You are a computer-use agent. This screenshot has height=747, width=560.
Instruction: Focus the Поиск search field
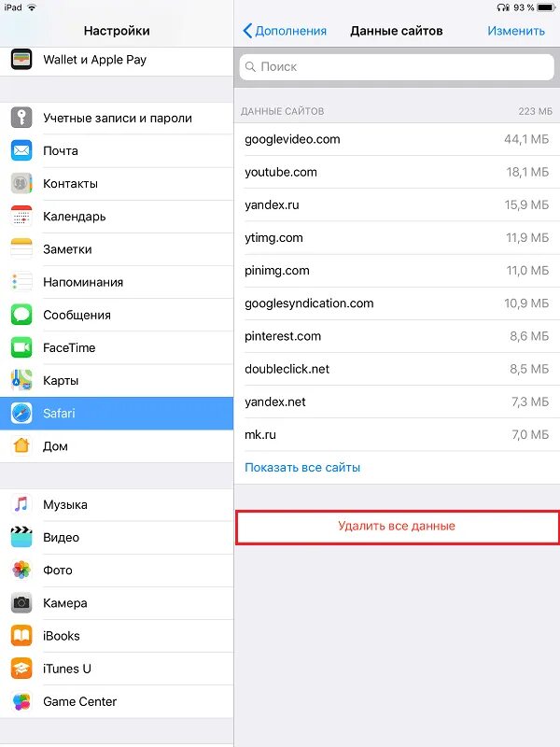pos(397,66)
